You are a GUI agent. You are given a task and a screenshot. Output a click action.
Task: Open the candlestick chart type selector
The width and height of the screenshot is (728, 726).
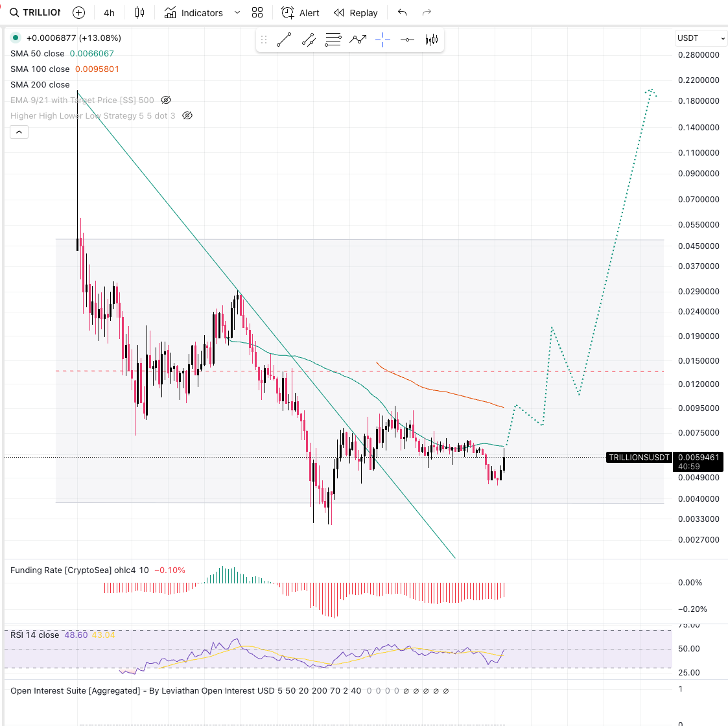139,13
